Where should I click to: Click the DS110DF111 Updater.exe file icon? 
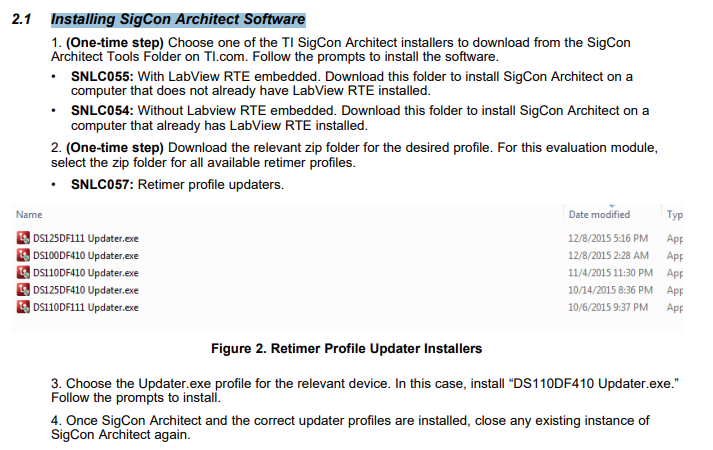click(23, 307)
